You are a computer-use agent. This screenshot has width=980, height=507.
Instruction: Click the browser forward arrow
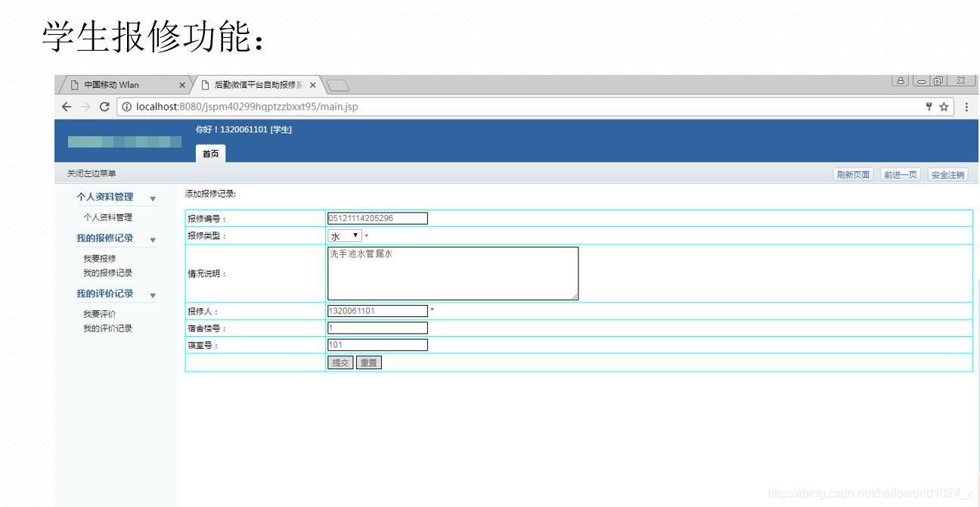click(x=86, y=107)
